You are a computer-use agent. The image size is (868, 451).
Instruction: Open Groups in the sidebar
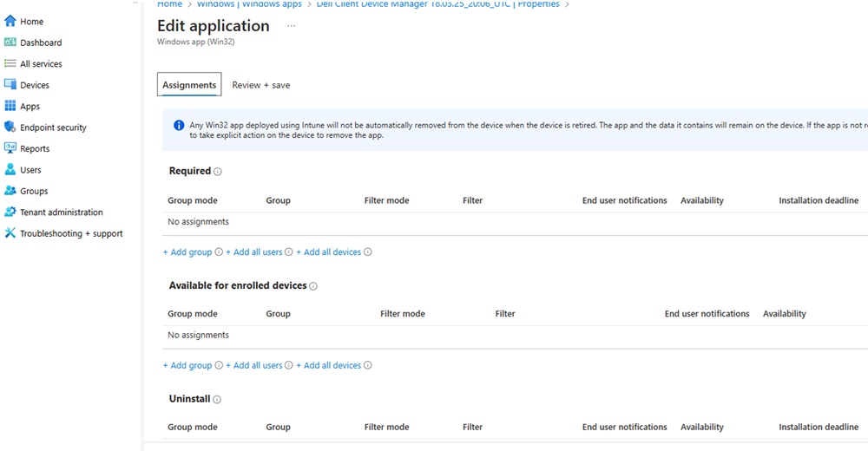(x=34, y=191)
